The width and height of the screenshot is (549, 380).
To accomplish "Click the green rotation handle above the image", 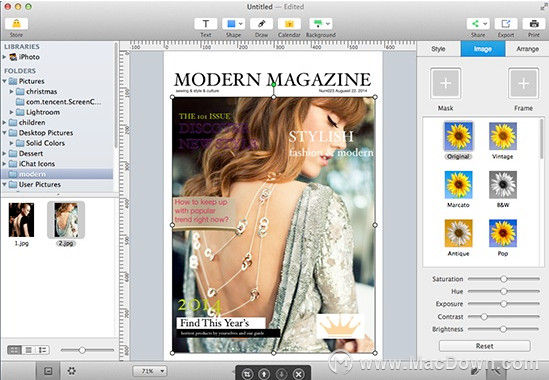I will pyautogui.click(x=273, y=84).
